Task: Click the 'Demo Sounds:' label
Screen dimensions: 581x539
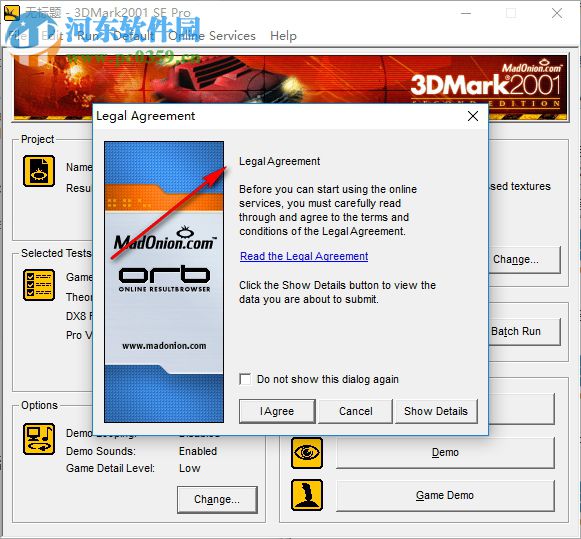Action: (101, 451)
